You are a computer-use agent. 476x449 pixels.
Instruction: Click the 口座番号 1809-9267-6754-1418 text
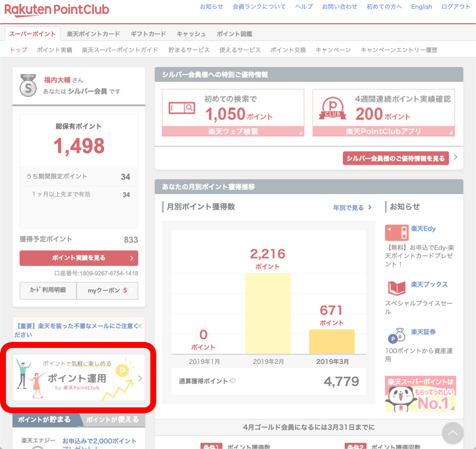[96, 274]
